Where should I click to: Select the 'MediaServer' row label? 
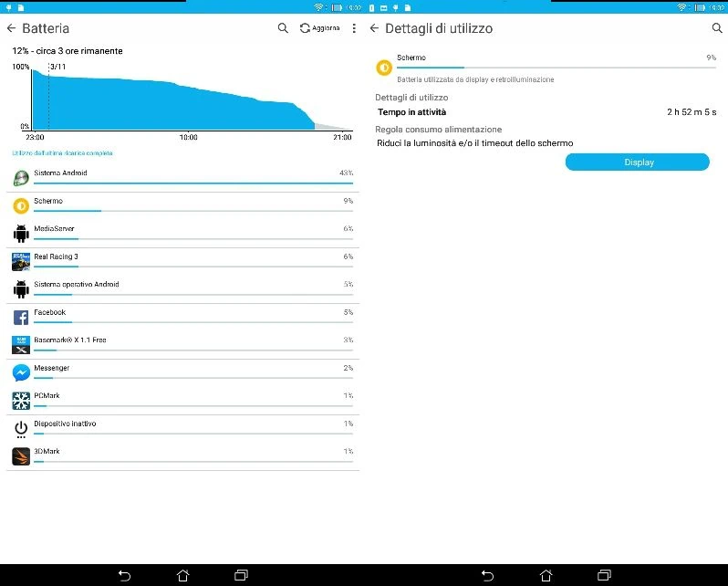click(x=54, y=228)
